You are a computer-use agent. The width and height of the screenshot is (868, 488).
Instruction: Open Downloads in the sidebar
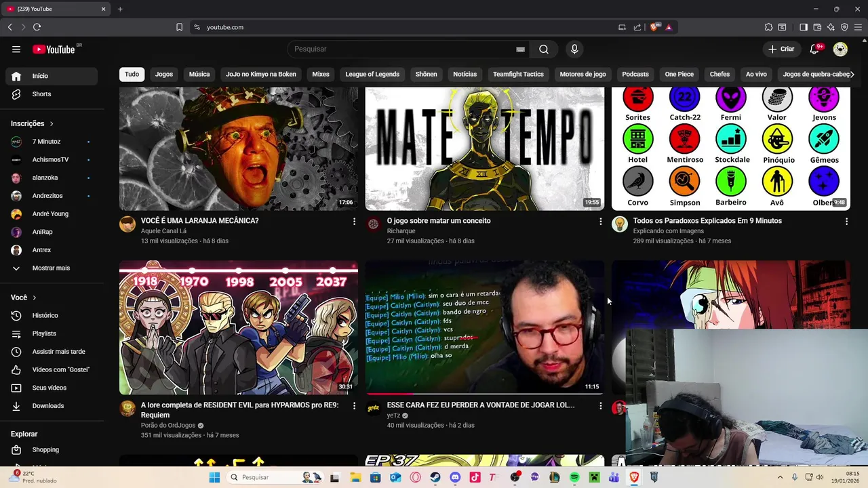52,406
